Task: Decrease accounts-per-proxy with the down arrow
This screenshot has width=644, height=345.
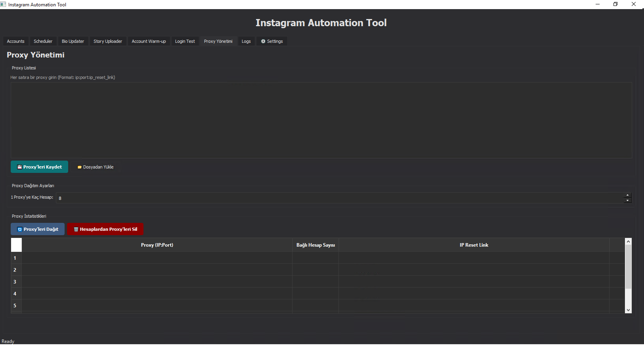Action: pos(627,201)
